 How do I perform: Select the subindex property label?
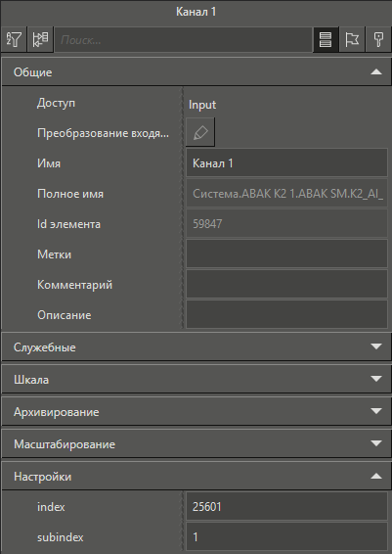point(61,537)
